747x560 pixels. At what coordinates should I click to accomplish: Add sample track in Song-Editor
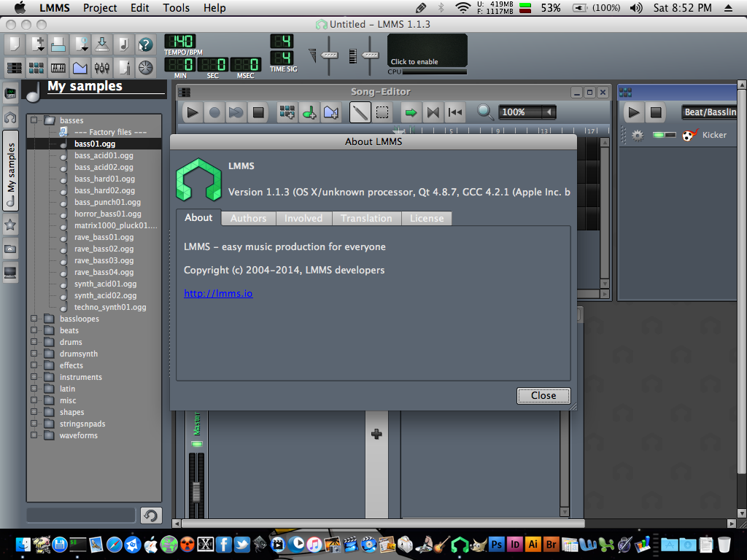309,112
